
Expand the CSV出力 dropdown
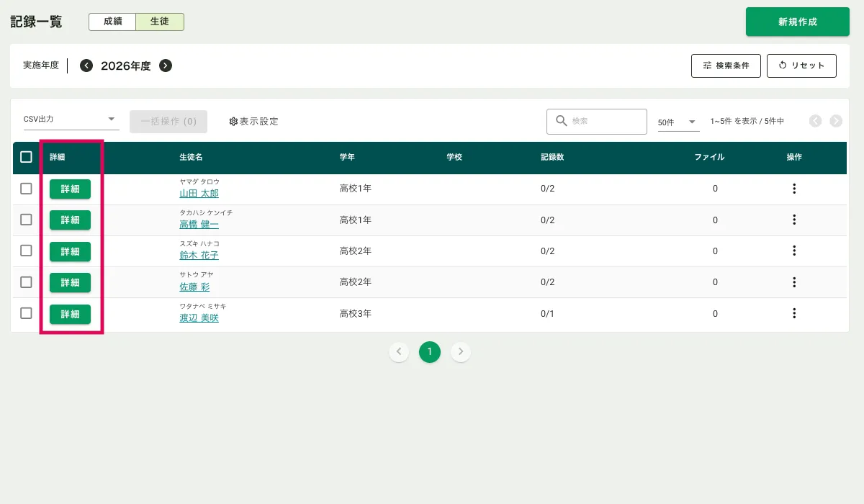[x=71, y=120]
